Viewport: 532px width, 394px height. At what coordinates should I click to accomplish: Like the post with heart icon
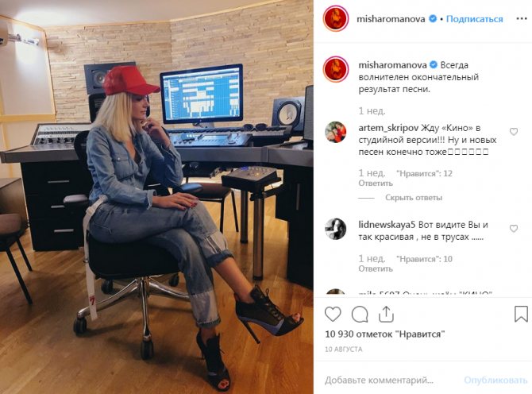[x=333, y=315]
